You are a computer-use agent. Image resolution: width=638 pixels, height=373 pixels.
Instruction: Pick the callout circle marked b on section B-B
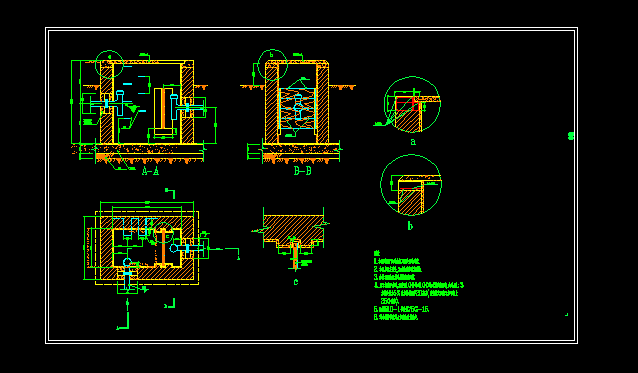click(273, 64)
